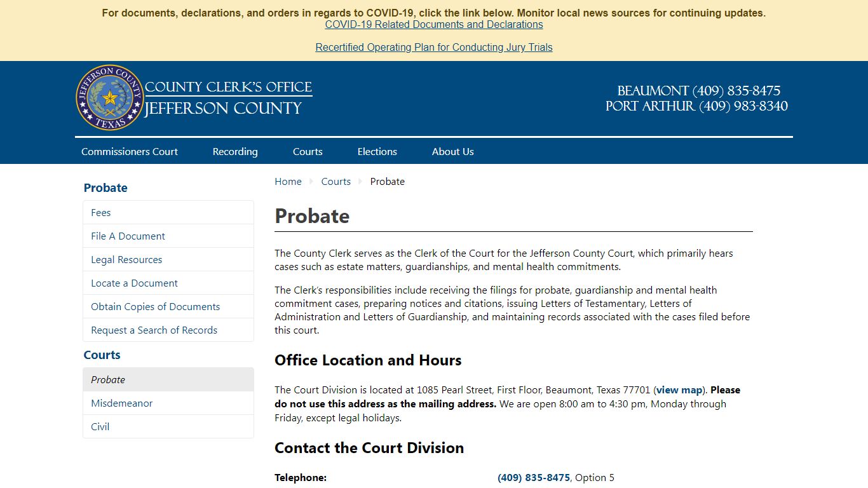Click Probate breadcrumb current page text

pyautogui.click(x=388, y=181)
